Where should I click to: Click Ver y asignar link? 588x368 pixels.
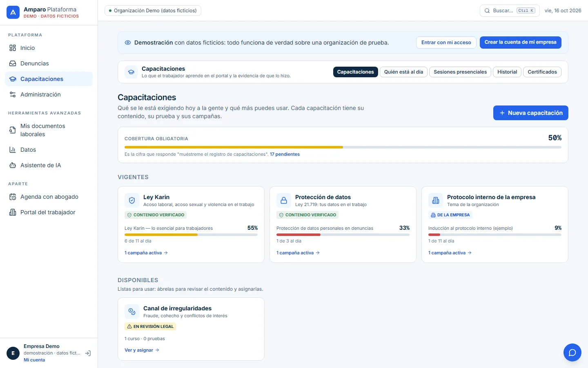142,350
